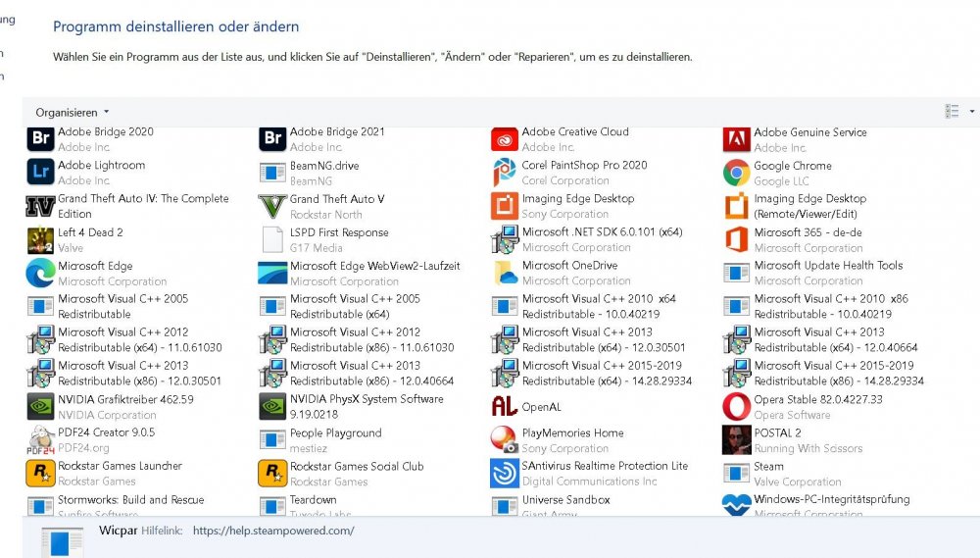Change view using the view options icon
The height and width of the screenshot is (558, 980).
(x=952, y=112)
